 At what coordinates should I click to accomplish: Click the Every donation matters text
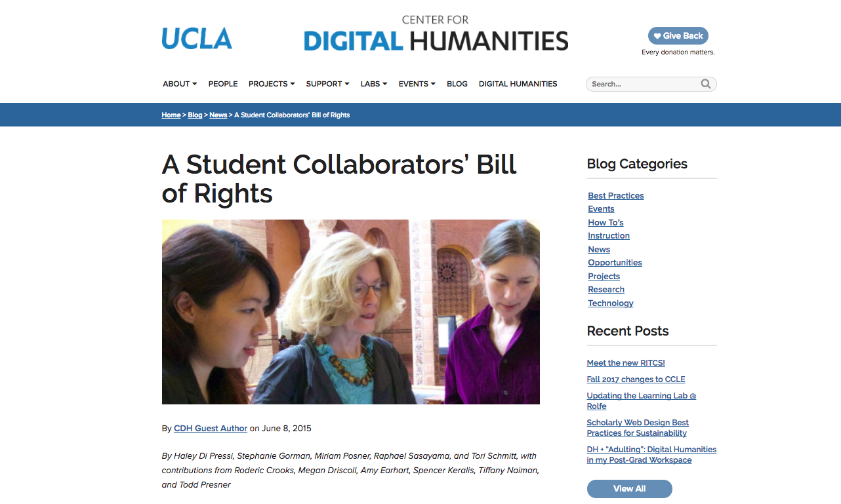[678, 52]
